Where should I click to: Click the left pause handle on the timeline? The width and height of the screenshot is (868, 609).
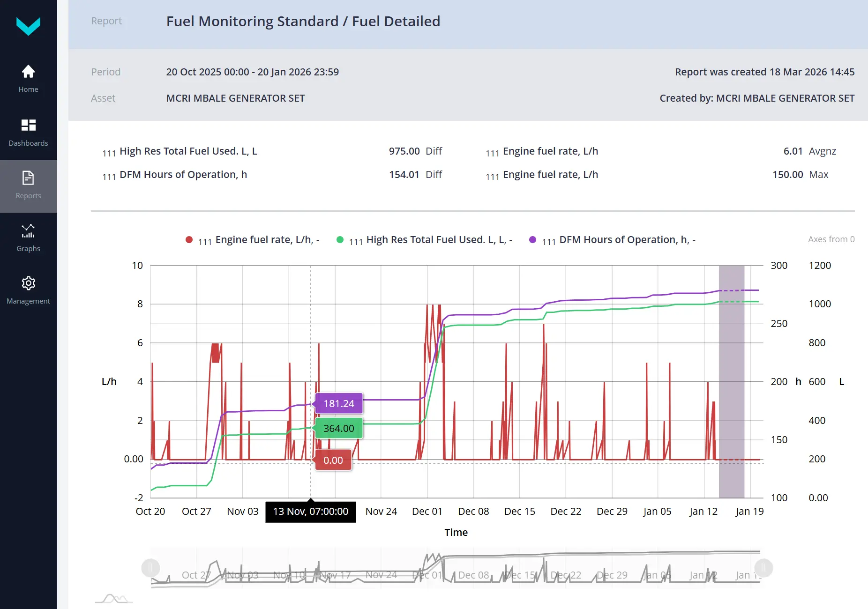pyautogui.click(x=150, y=567)
